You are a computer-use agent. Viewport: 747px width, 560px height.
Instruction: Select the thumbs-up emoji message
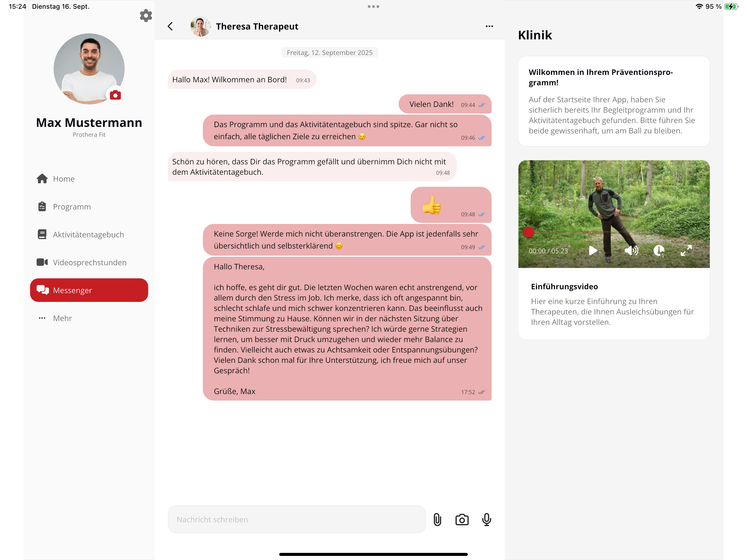451,205
